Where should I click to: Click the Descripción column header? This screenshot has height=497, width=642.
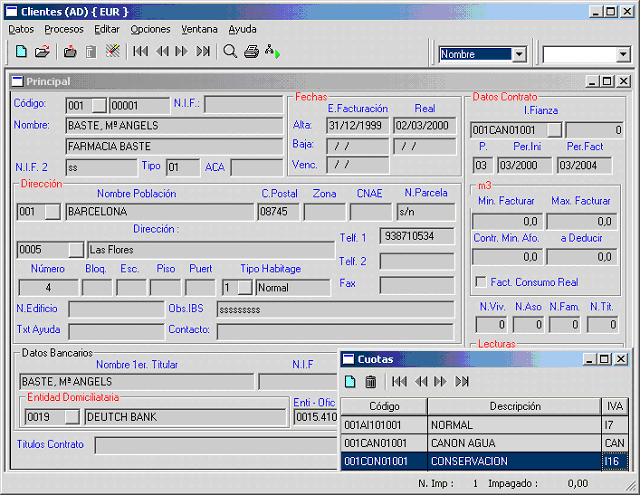(514, 406)
